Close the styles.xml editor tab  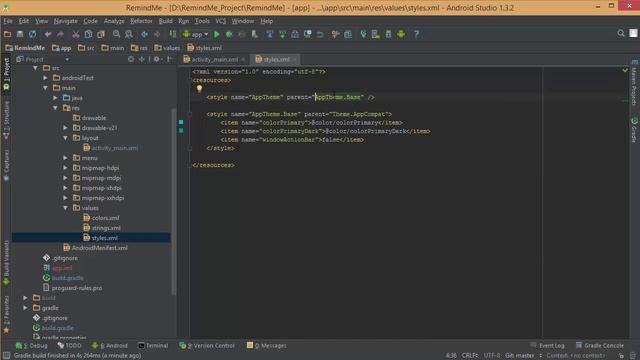click(x=294, y=60)
